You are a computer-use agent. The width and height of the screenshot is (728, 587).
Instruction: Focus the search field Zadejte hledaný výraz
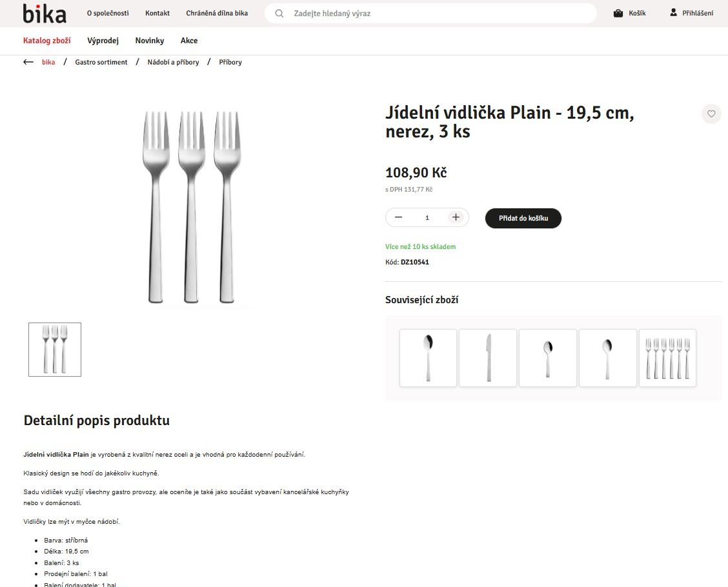tap(439, 13)
